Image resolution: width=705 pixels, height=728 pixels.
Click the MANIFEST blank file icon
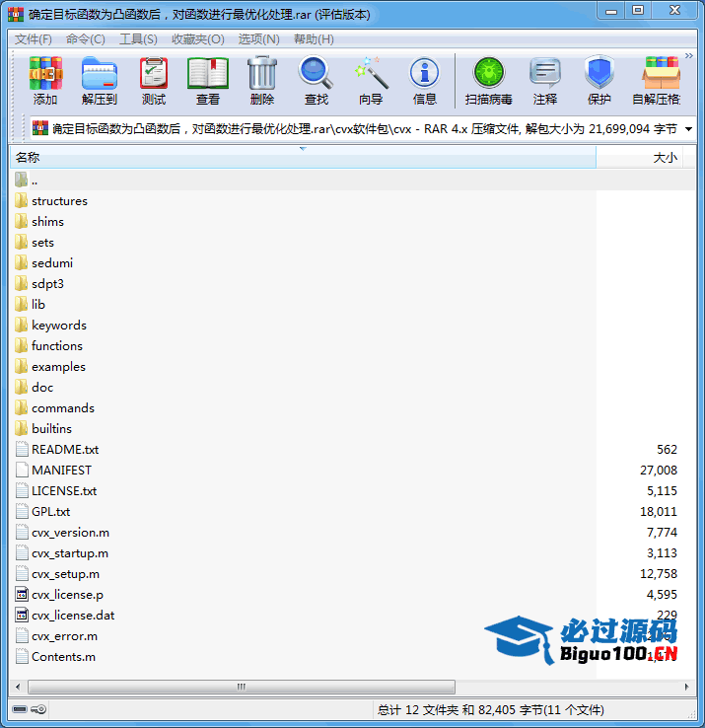[x=22, y=470]
